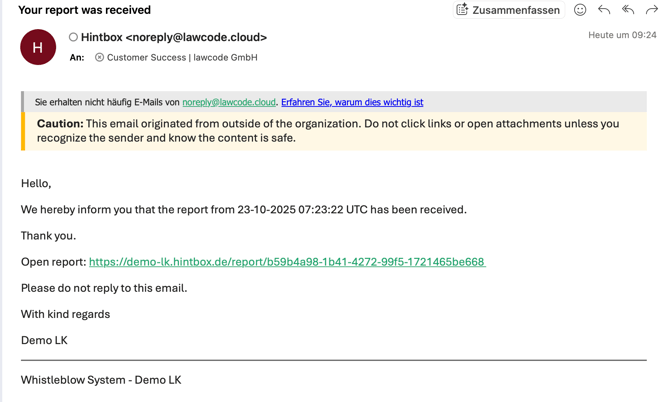
Task: Open the demo-lk.hintbox.de report link
Action: [287, 262]
